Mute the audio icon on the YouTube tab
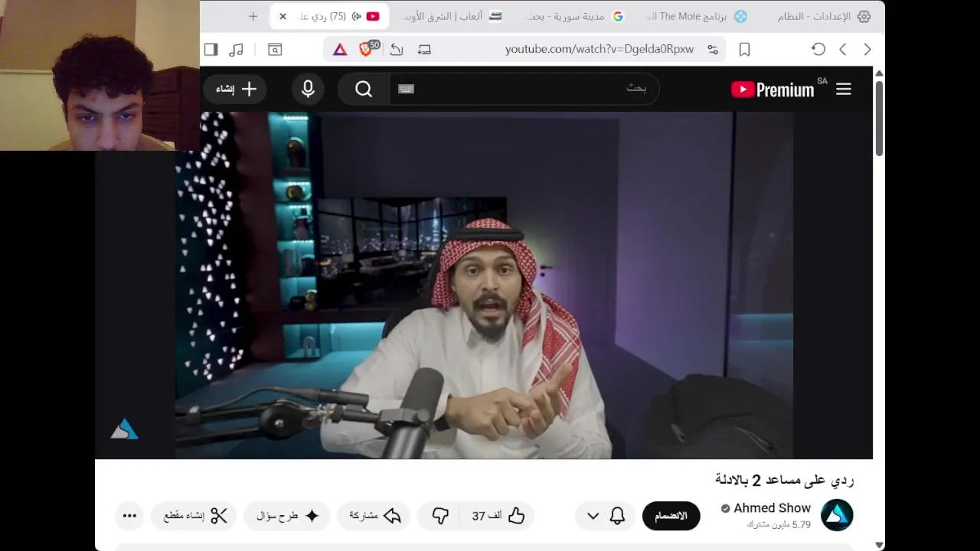980x551 pixels. pos(356,16)
